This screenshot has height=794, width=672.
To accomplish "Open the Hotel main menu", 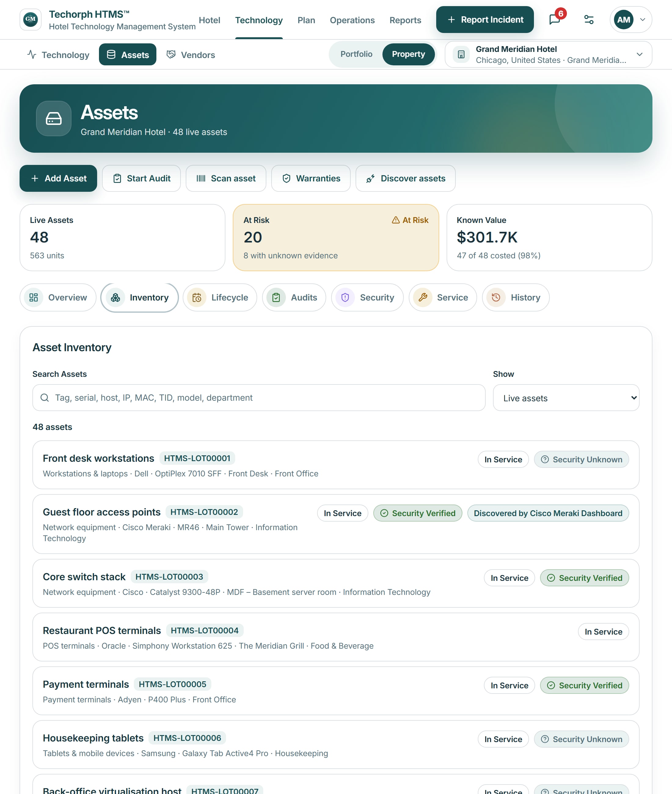I will [x=209, y=20].
